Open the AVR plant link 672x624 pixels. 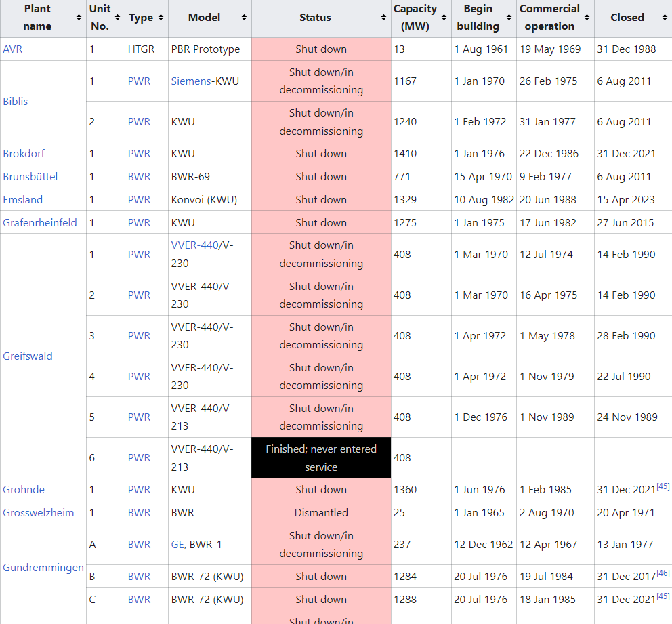(12, 49)
